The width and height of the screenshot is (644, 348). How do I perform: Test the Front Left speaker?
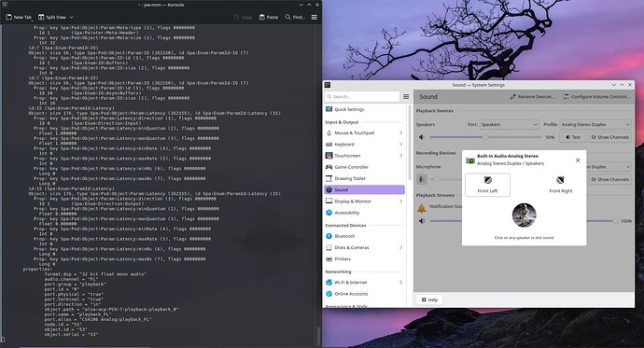tap(487, 184)
